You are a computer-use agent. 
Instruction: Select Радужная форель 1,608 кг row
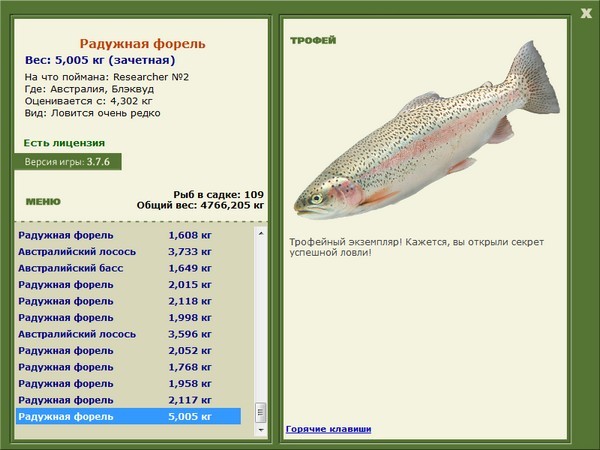[129, 235]
